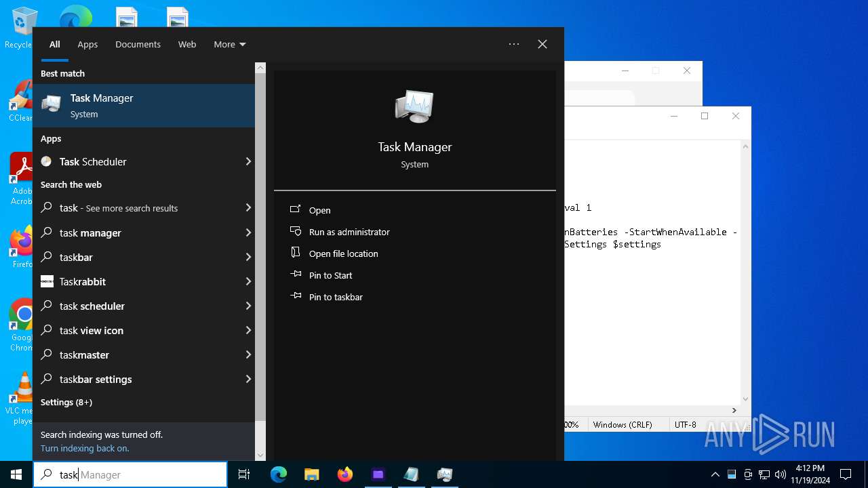Click the 'Settings $settings' text in Notepad
This screenshot has width=868, height=488.
click(612, 244)
